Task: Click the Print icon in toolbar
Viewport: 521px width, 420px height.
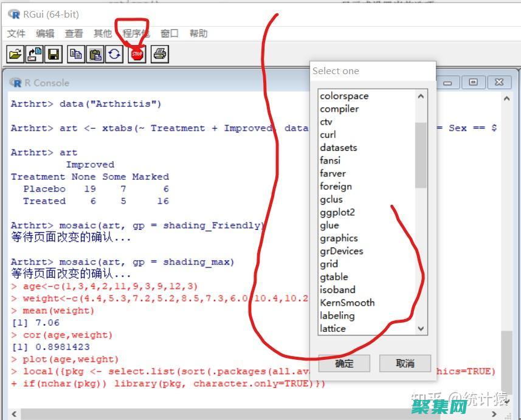Action: [159, 55]
